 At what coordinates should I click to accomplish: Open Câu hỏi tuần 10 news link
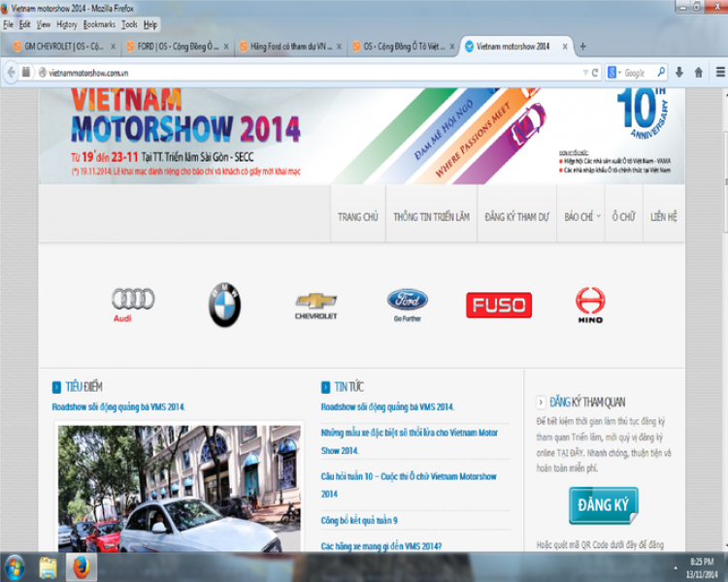pos(409,485)
